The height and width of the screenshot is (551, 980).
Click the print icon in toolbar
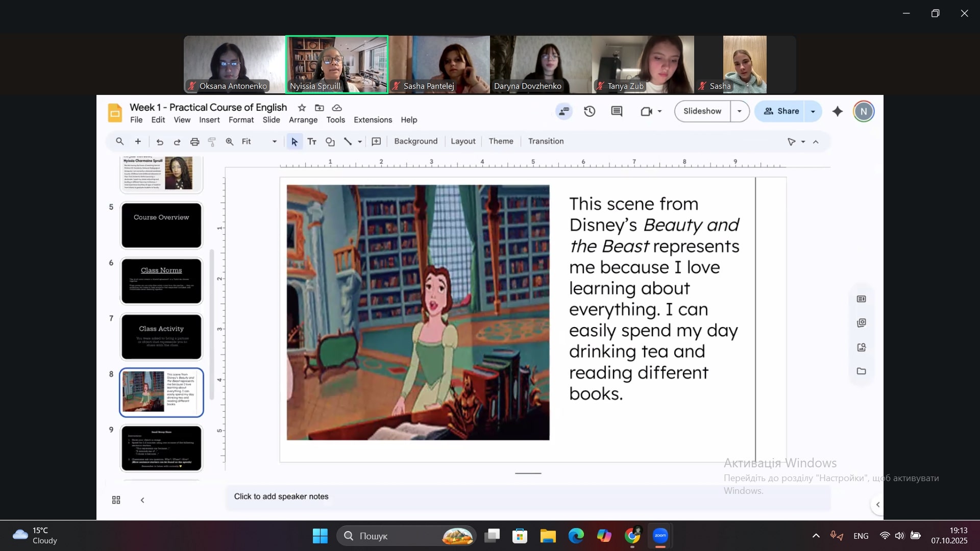pos(194,142)
